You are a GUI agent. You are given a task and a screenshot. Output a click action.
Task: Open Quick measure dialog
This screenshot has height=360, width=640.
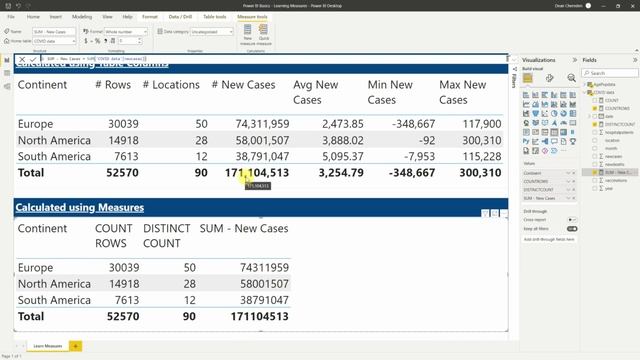(264, 35)
